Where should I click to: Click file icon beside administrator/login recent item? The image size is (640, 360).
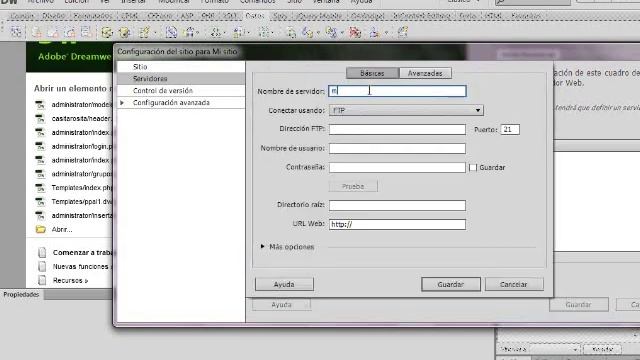40,147
